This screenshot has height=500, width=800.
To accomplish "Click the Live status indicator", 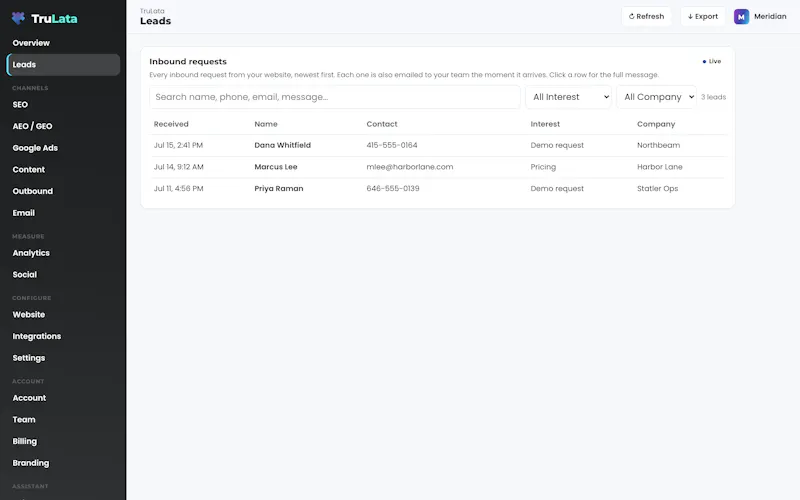I will (x=712, y=61).
